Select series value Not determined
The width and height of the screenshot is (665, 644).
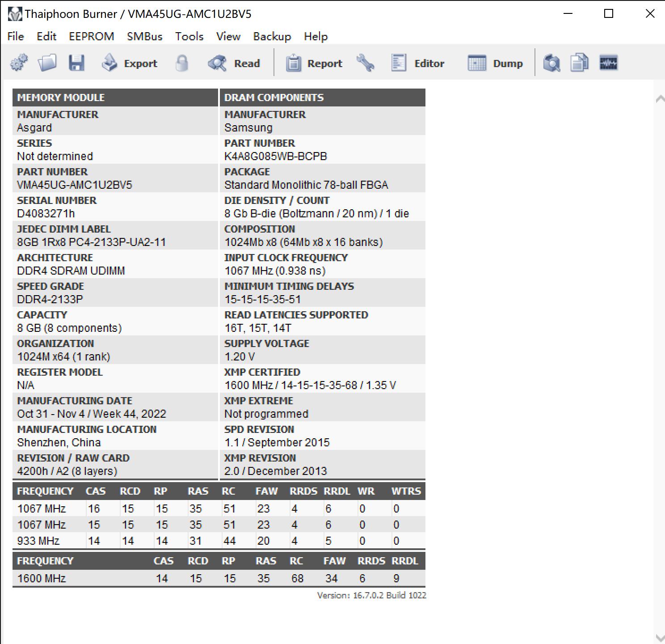click(55, 156)
